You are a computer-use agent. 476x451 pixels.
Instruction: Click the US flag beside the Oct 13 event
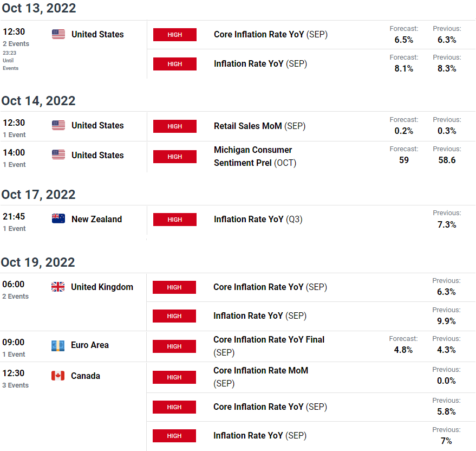58,34
